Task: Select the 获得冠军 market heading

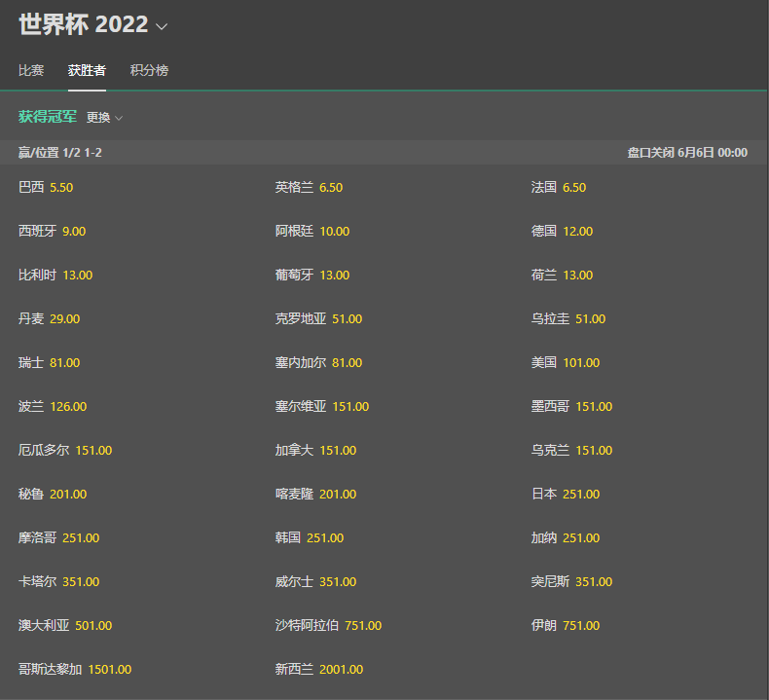Action: (x=48, y=117)
